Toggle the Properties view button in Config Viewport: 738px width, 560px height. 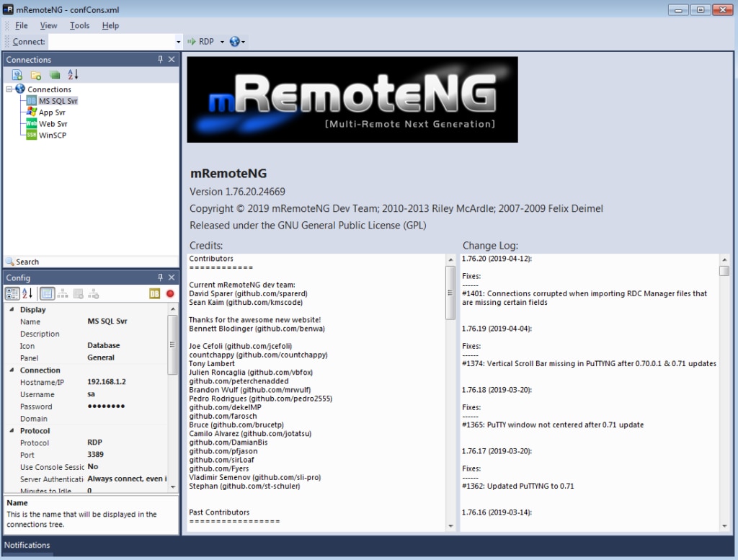coord(47,293)
